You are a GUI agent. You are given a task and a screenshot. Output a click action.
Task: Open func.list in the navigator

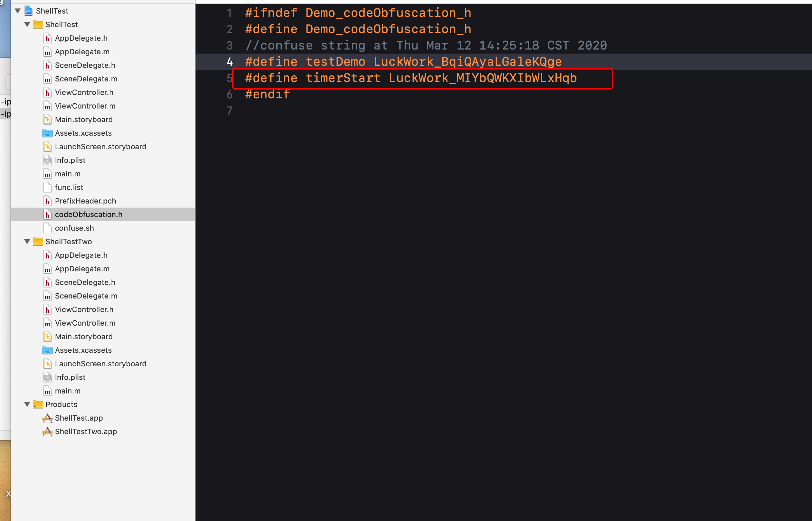pyautogui.click(x=69, y=187)
